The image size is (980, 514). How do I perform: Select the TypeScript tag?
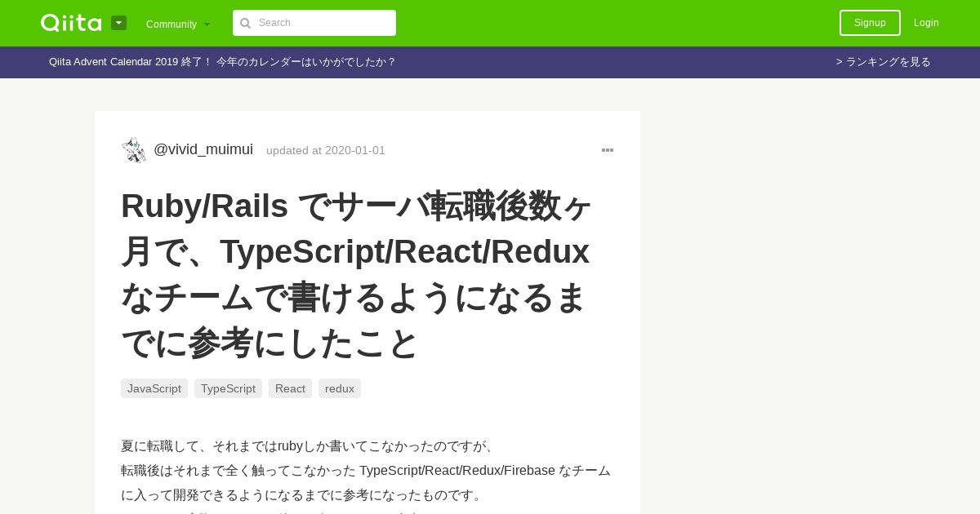point(228,388)
